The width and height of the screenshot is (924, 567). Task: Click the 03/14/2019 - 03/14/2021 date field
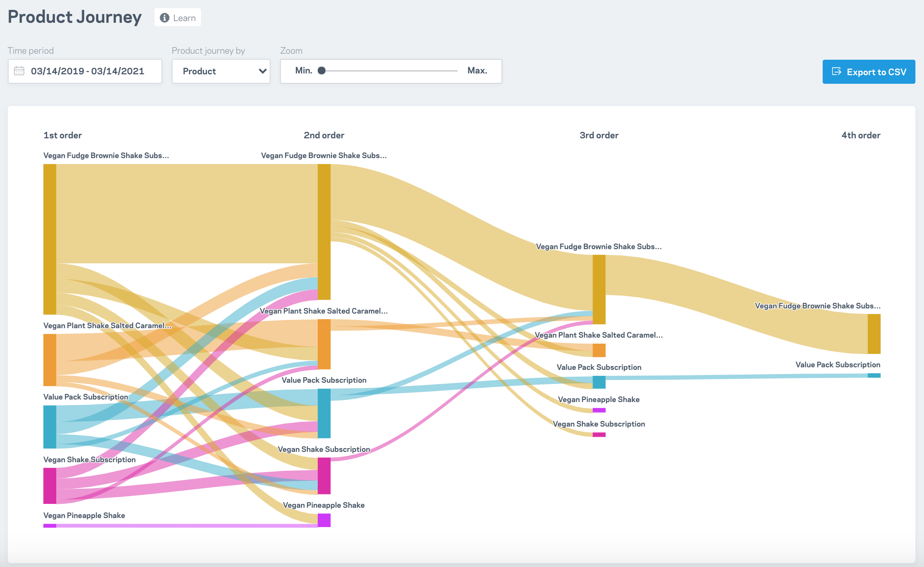[87, 71]
